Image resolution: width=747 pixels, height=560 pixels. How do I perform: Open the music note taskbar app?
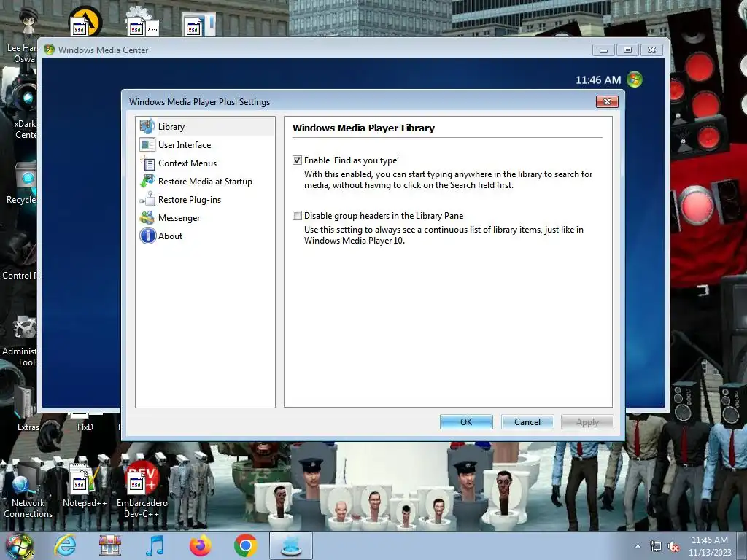click(x=155, y=545)
